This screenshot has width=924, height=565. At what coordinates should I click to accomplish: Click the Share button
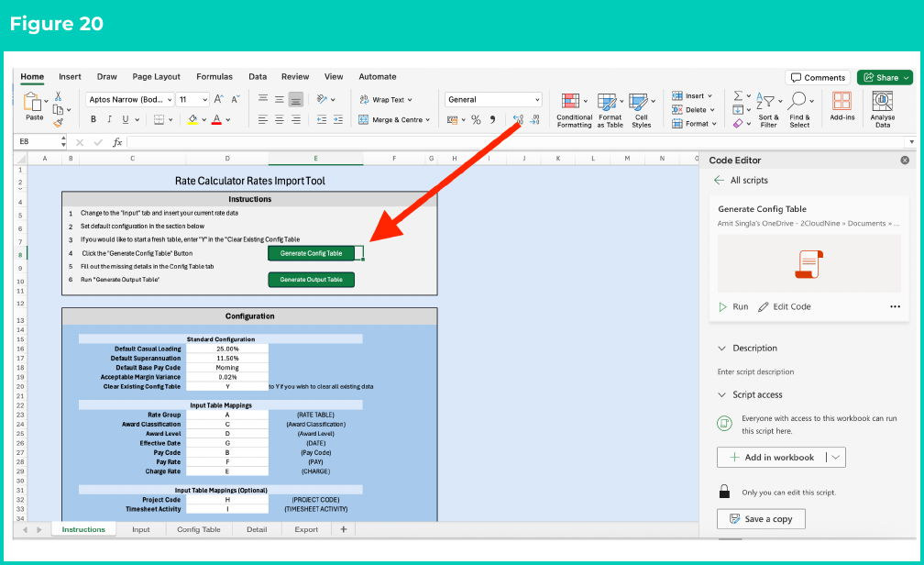click(885, 78)
